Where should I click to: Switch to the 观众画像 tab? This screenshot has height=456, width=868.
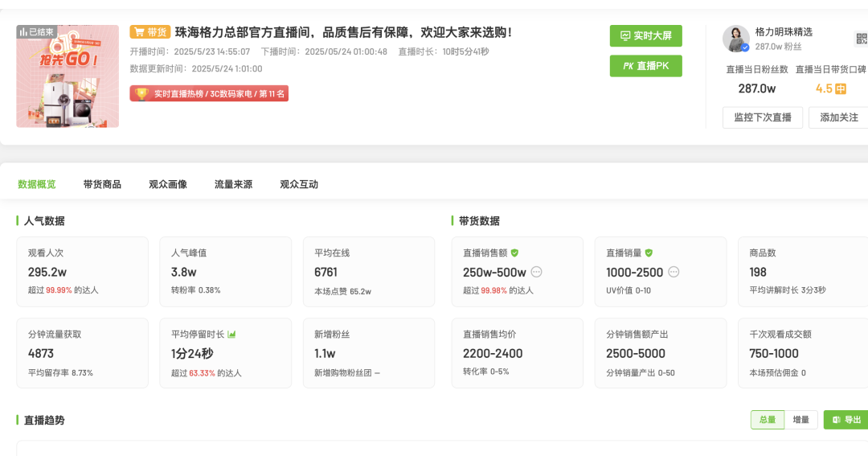(168, 184)
